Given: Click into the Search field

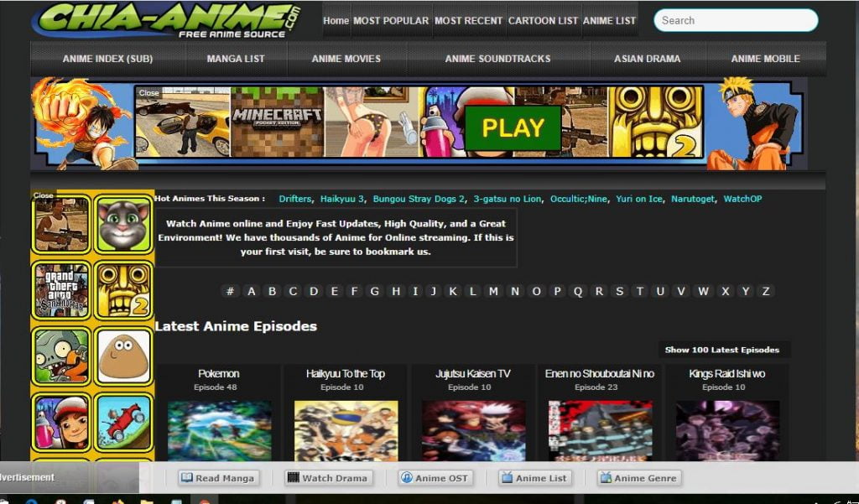Looking at the screenshot, I should coord(736,20).
